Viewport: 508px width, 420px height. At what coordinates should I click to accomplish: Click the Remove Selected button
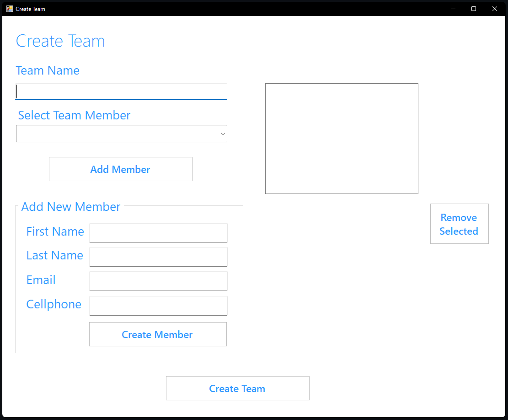pyautogui.click(x=459, y=224)
